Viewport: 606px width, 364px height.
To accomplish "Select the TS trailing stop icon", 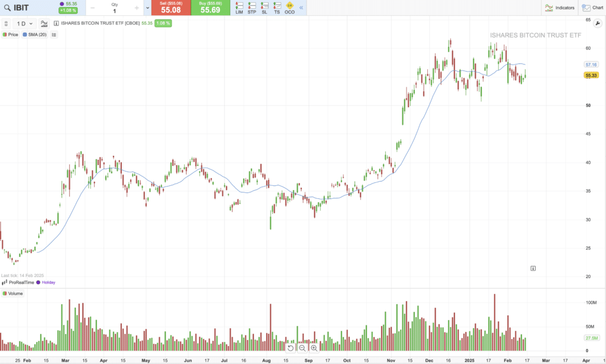I will (x=277, y=8).
